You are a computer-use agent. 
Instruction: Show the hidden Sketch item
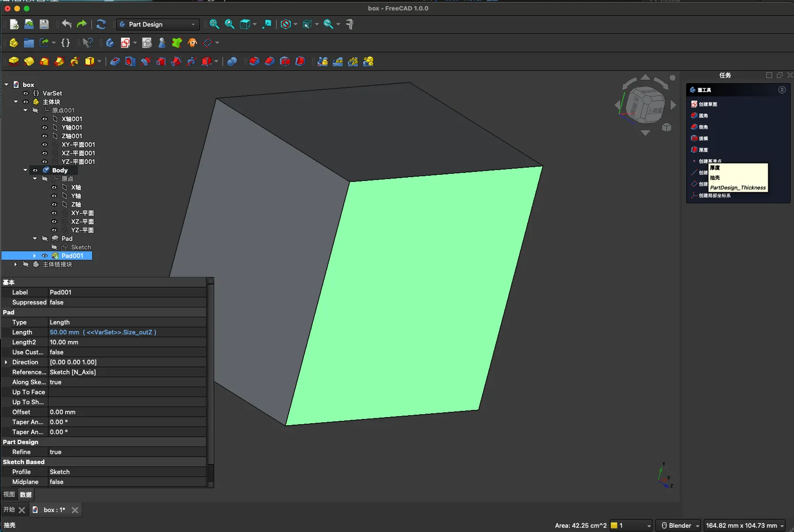coord(54,247)
